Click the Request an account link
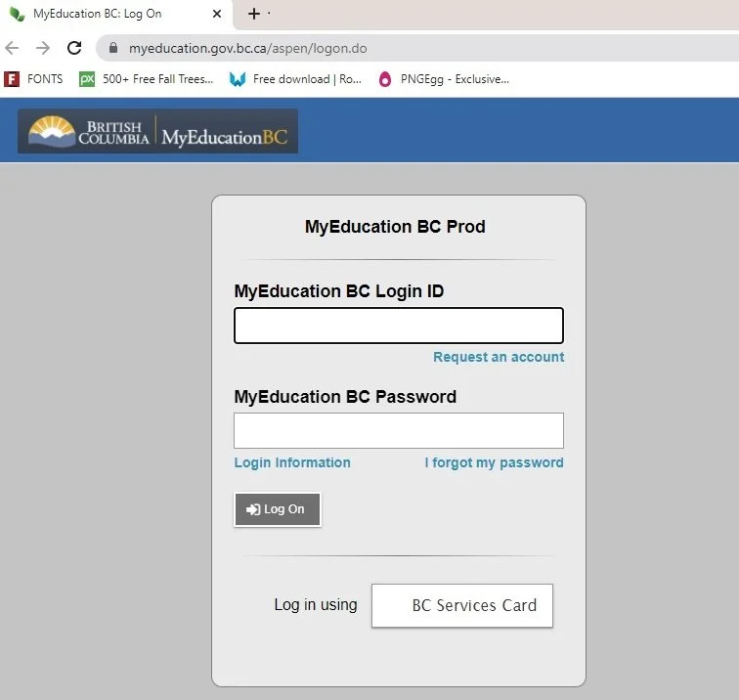 499,357
